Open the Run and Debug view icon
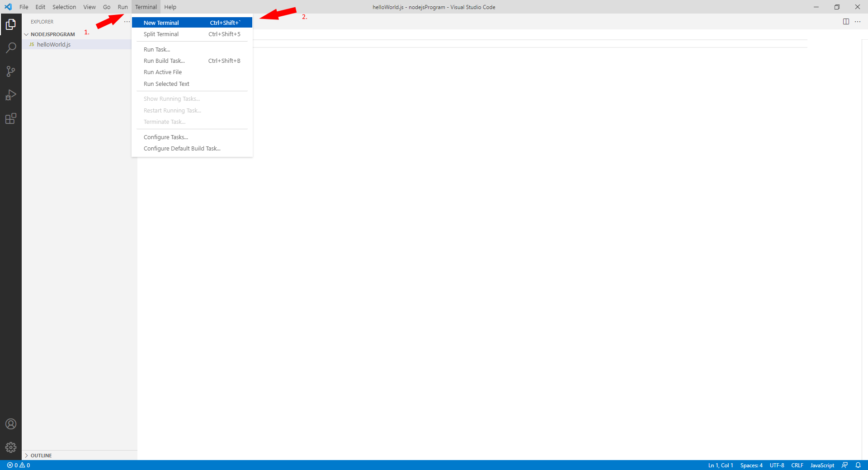The width and height of the screenshot is (868, 470). [11, 95]
